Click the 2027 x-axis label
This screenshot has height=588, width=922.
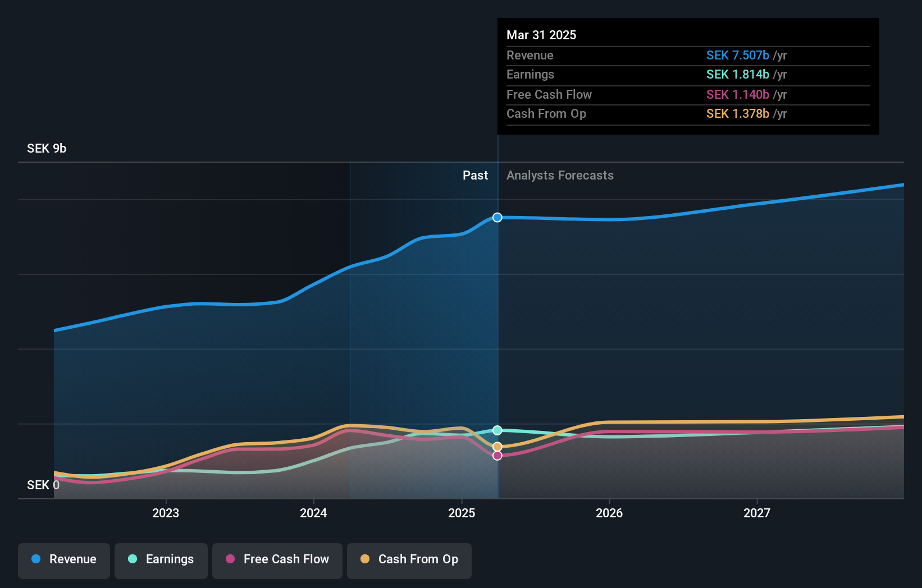coord(757,513)
